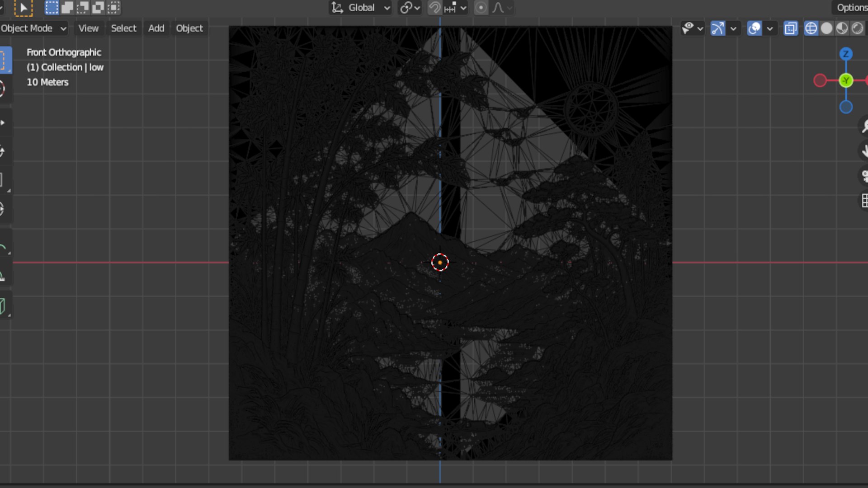Choose the Extend Selection mode icon
868x488 pixels.
coord(67,7)
